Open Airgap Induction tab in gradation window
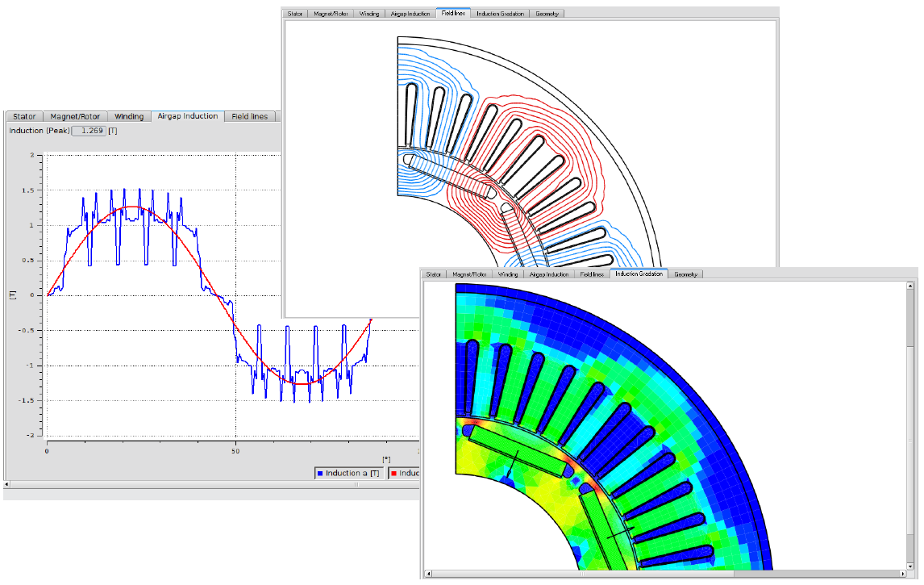Screen dimensions: 924x585 pyautogui.click(x=548, y=274)
